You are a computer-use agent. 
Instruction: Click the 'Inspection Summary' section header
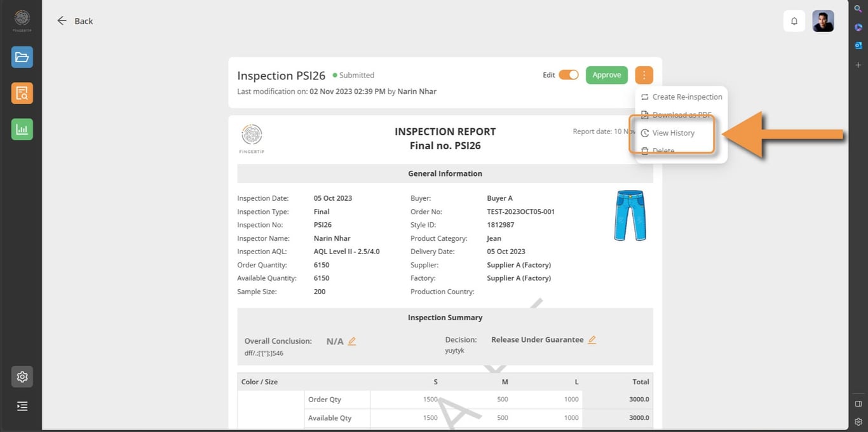click(445, 318)
